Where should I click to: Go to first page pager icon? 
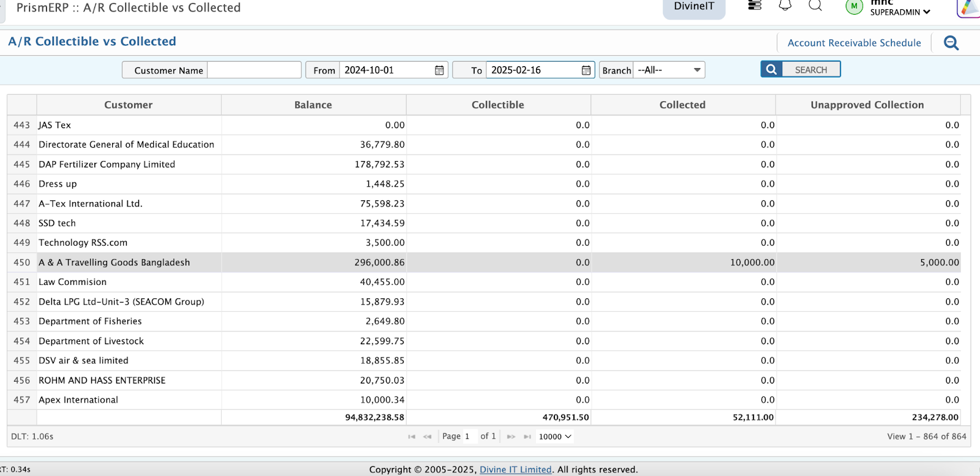pos(412,437)
